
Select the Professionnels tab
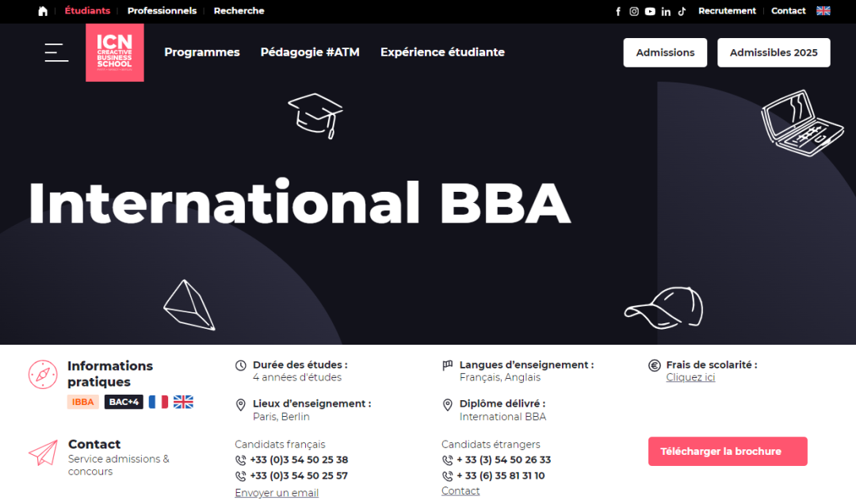coord(162,11)
